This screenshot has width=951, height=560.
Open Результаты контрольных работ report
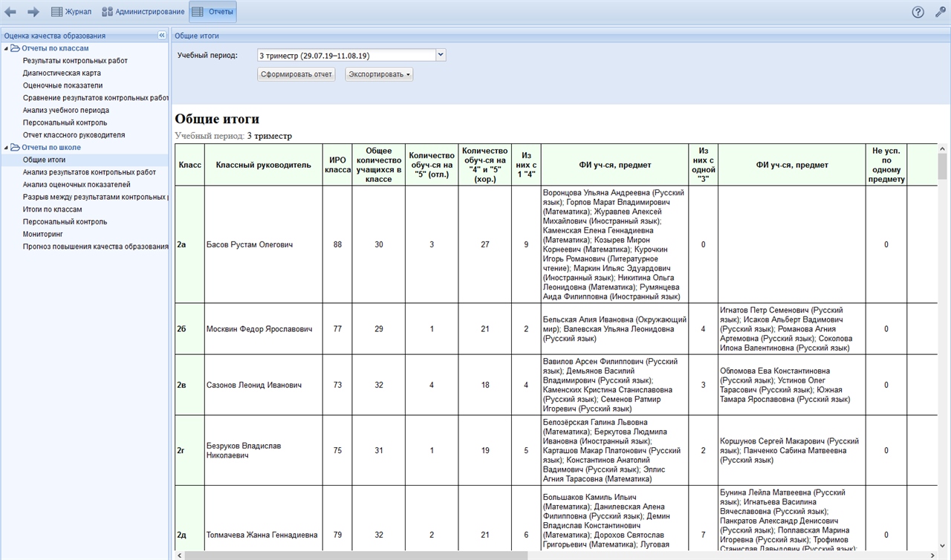point(75,61)
